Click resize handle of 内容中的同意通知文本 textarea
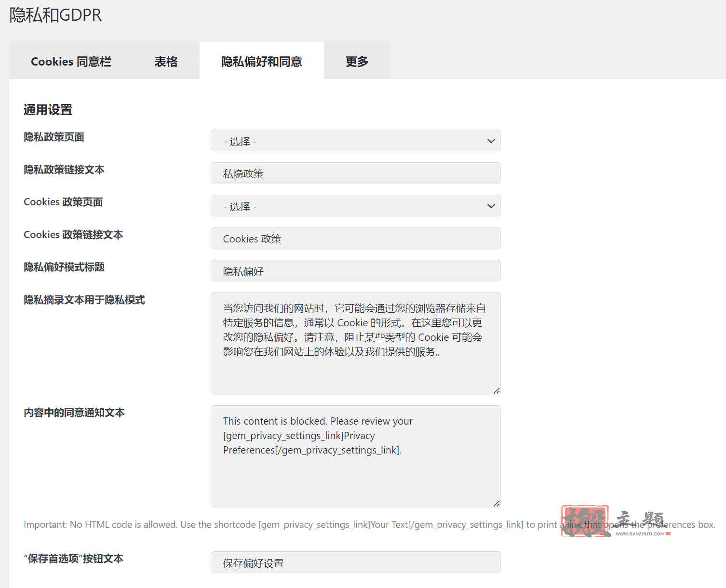The height and width of the screenshot is (588, 726). (497, 503)
